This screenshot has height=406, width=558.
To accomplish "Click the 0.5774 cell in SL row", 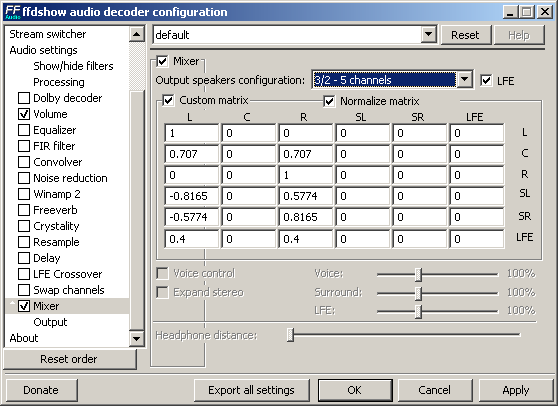I will tap(305, 196).
